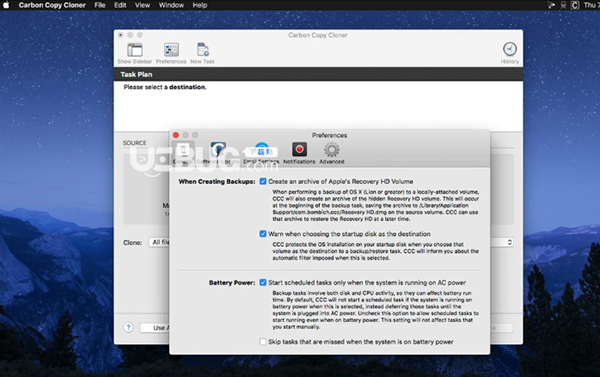Click the 'Battery Power:' label
Image resolution: width=600 pixels, height=377 pixels.
(232, 282)
